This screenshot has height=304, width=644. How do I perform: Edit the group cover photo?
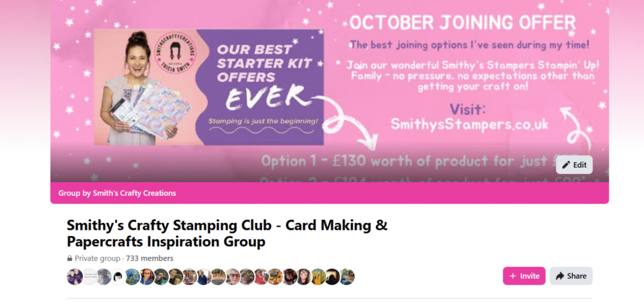coord(574,165)
